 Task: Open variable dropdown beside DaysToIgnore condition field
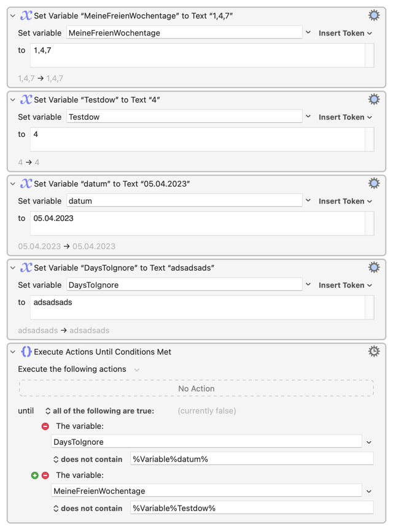(x=369, y=442)
